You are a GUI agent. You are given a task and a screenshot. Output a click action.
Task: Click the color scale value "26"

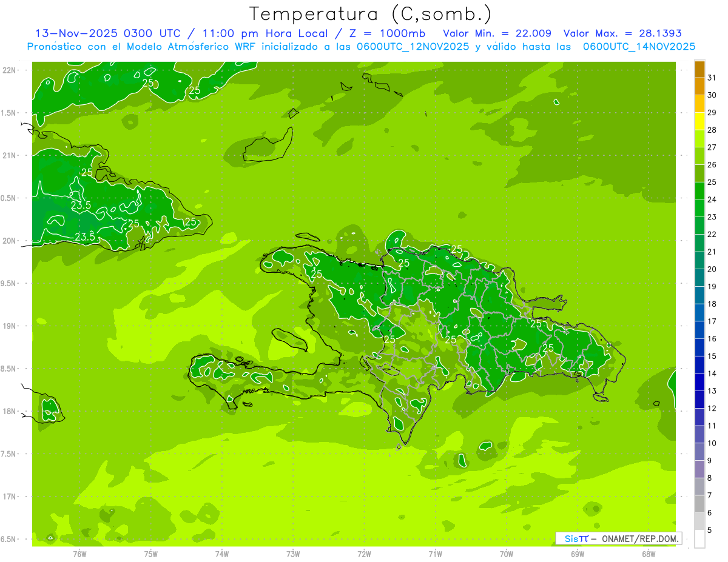click(x=713, y=164)
